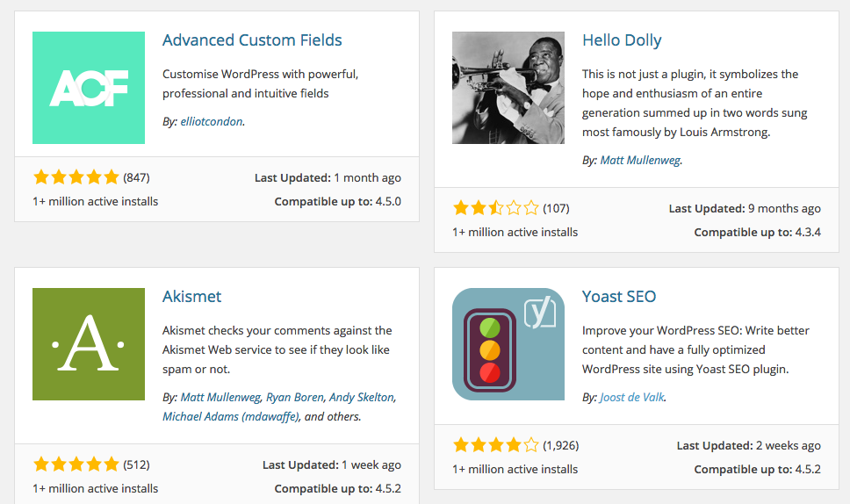Click the (107) rating count
This screenshot has height=504, width=850.
click(556, 209)
